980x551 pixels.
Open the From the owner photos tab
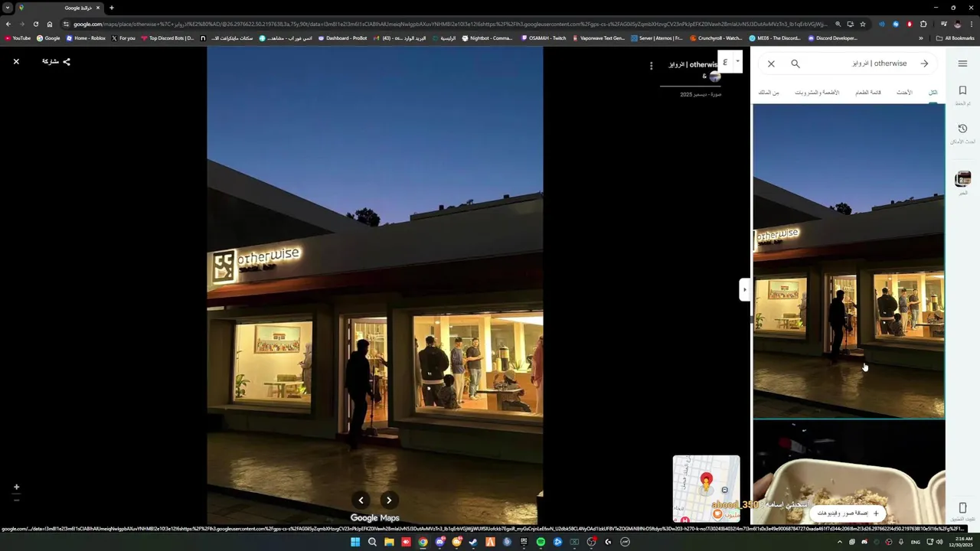pyautogui.click(x=769, y=93)
